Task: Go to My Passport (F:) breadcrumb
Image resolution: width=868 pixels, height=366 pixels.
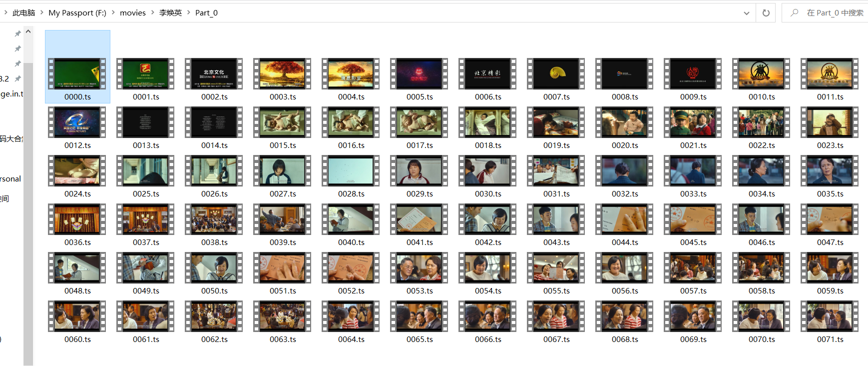Action: [x=77, y=12]
